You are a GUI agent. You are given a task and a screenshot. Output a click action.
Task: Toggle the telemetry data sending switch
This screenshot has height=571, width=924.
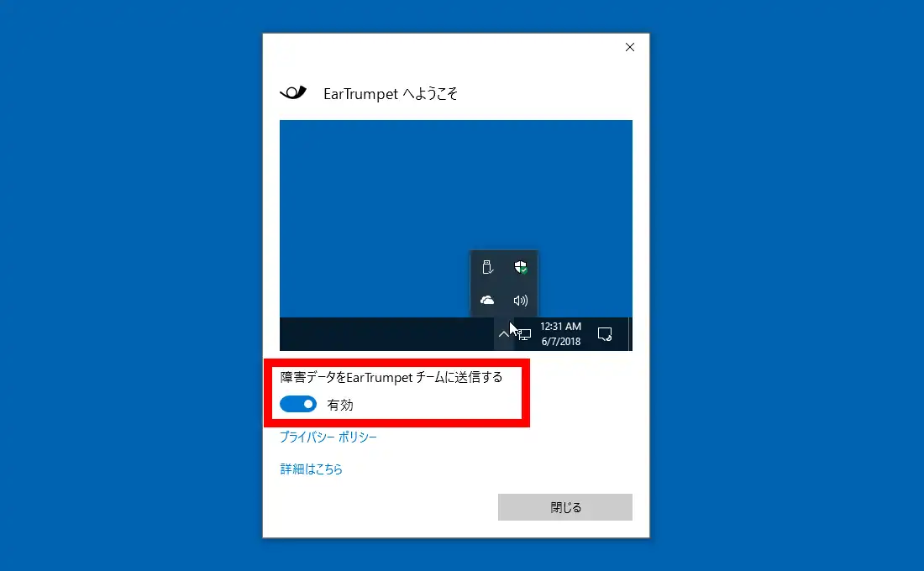[298, 405]
